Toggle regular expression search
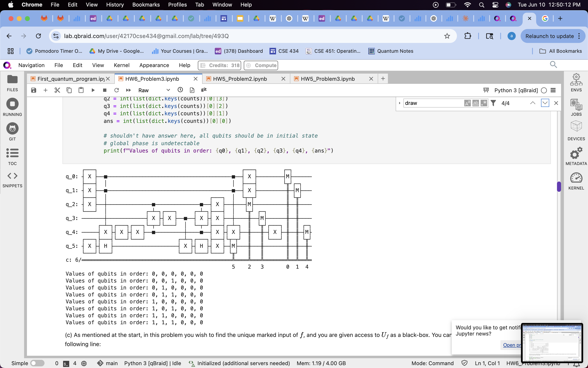 point(484,103)
